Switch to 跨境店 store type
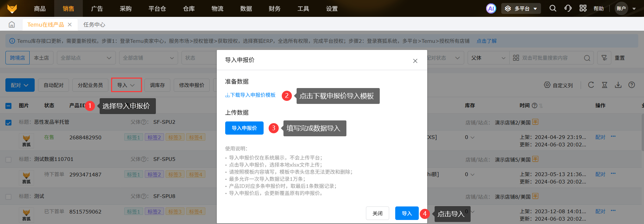This screenshot has height=224, width=644. pyautogui.click(x=18, y=58)
